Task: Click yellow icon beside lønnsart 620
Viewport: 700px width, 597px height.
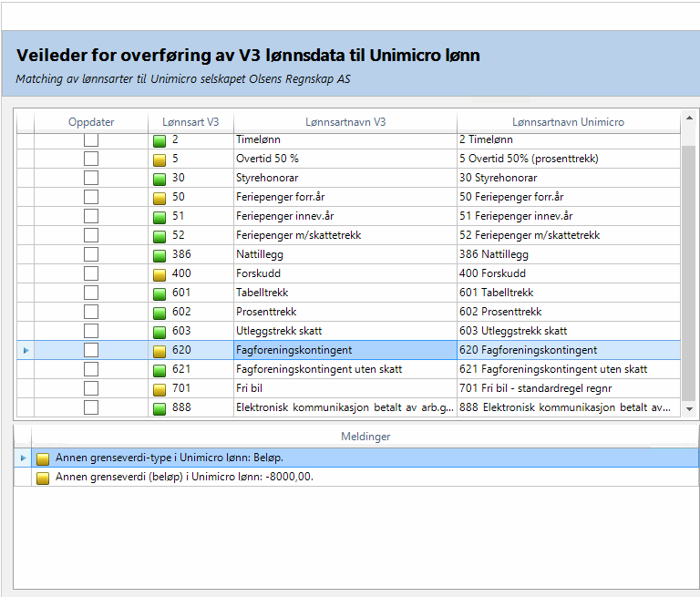Action: [x=160, y=350]
